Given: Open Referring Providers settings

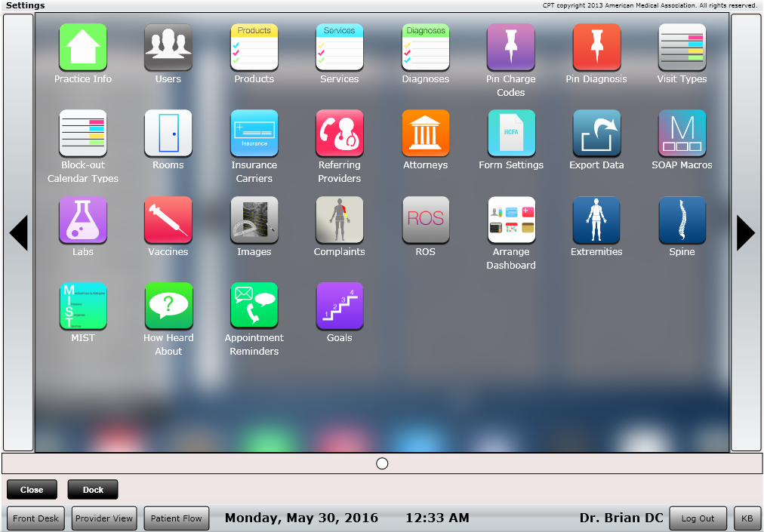Looking at the screenshot, I should (340, 134).
